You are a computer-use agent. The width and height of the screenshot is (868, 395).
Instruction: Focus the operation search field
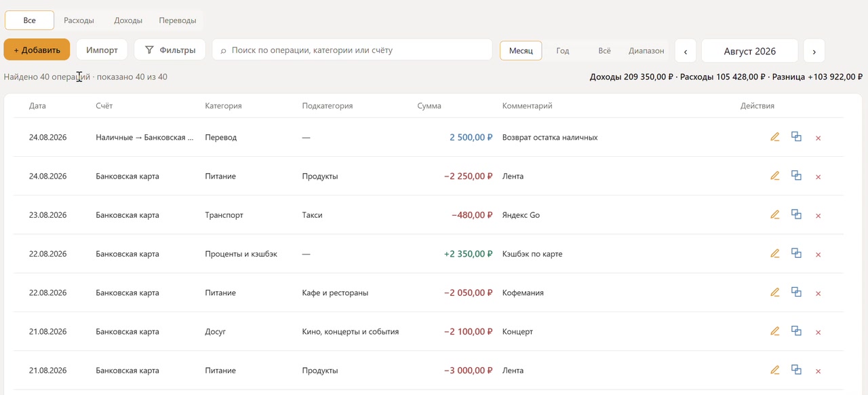352,50
